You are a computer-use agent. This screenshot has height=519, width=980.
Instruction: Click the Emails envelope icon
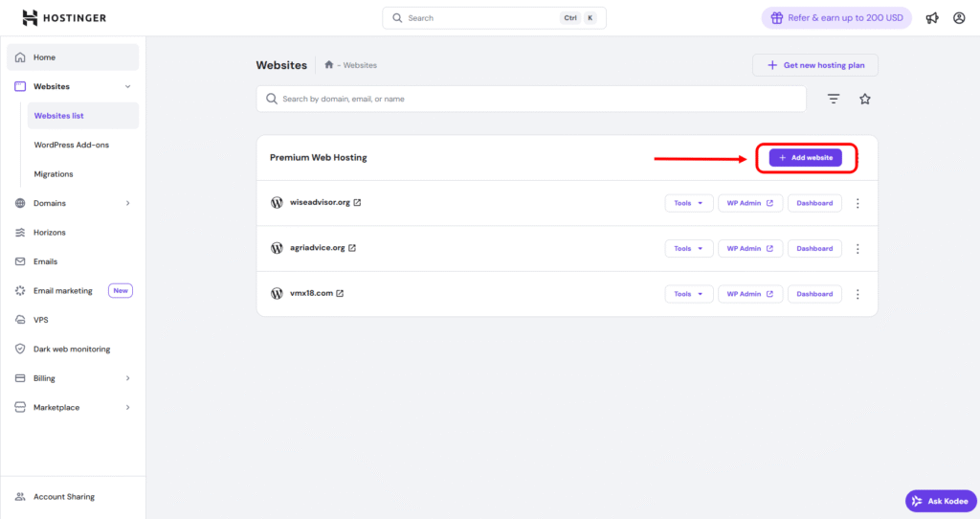click(x=20, y=261)
